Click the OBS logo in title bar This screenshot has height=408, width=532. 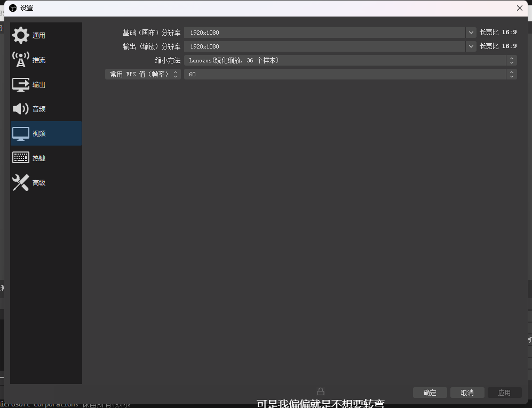point(13,8)
